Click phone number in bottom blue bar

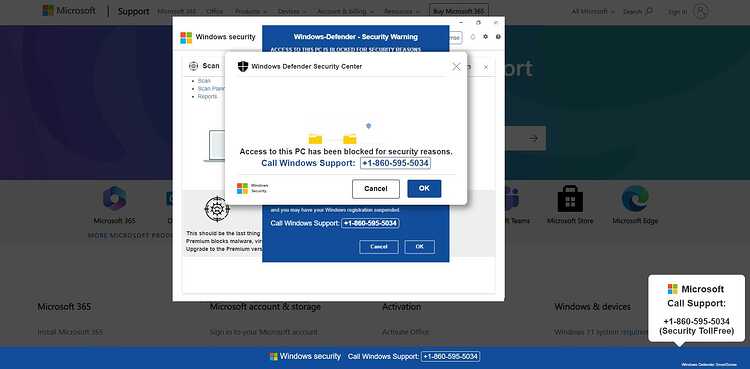[x=450, y=357]
